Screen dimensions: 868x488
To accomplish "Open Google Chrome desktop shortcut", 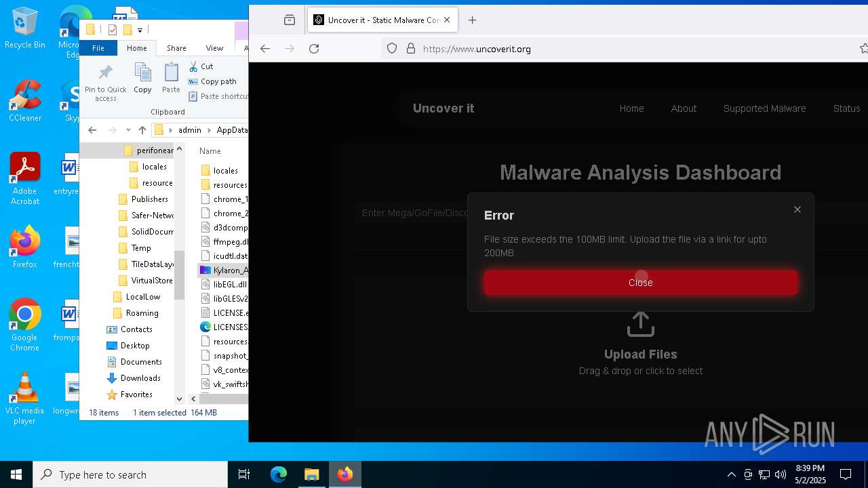I will click(x=25, y=325).
